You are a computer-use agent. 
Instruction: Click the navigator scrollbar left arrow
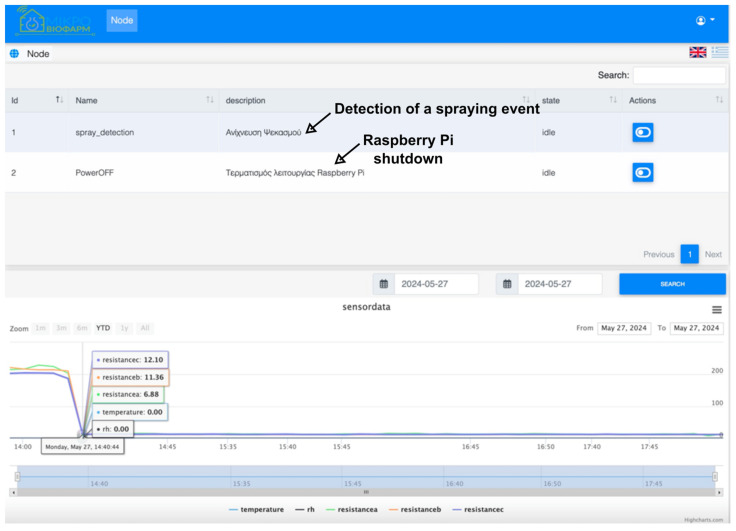point(13,493)
